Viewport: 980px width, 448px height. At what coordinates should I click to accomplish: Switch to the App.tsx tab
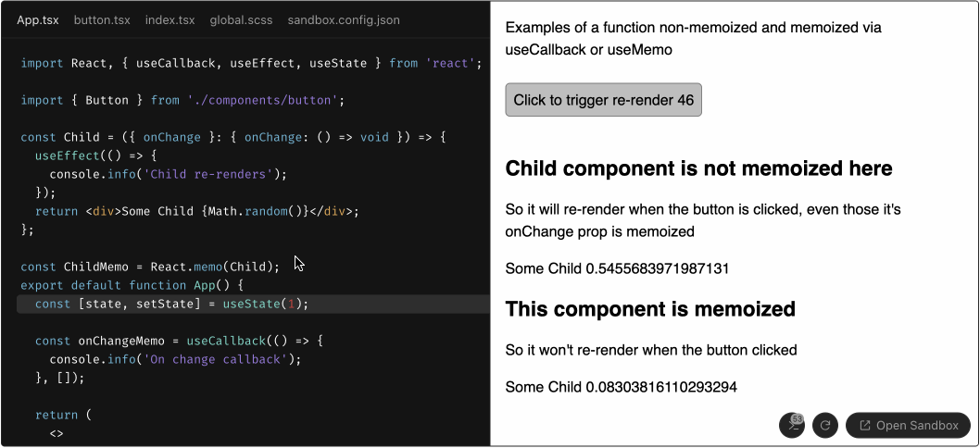(37, 20)
